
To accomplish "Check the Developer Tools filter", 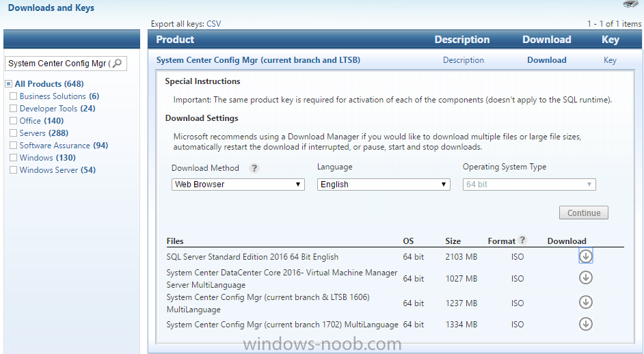I will 13,109.
